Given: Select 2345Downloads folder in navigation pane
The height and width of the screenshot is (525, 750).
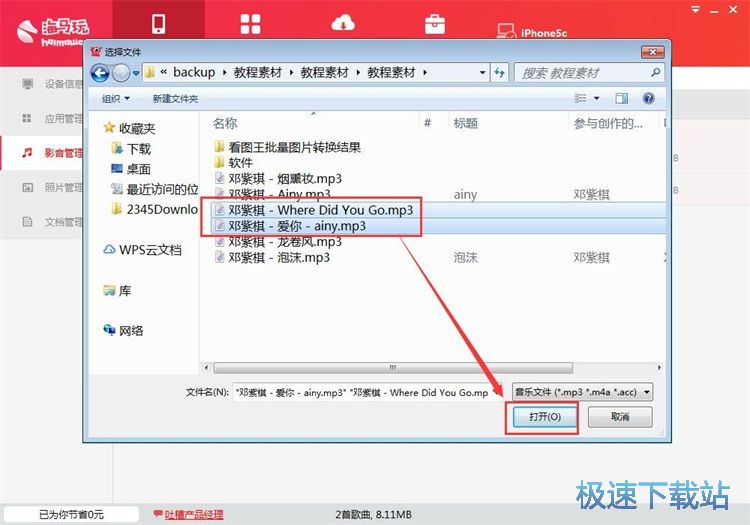Looking at the screenshot, I should (154, 209).
